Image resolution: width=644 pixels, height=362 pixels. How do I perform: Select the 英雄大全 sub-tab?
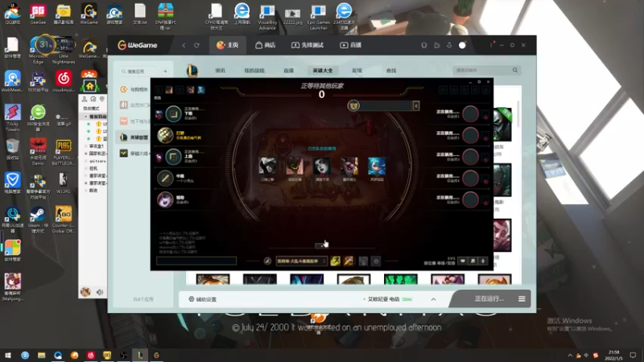click(x=323, y=71)
